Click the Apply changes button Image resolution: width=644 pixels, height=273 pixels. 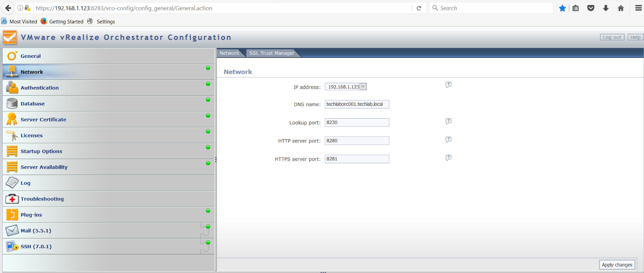coord(617,265)
